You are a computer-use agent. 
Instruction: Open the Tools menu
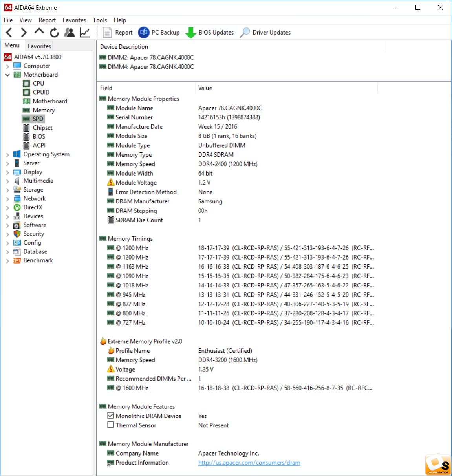point(100,20)
